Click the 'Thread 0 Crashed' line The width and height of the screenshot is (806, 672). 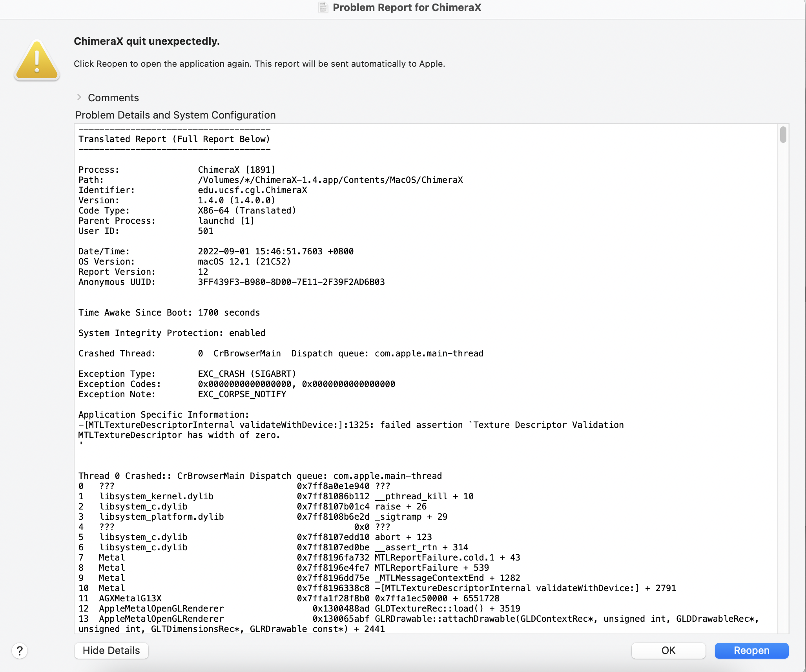tap(260, 476)
